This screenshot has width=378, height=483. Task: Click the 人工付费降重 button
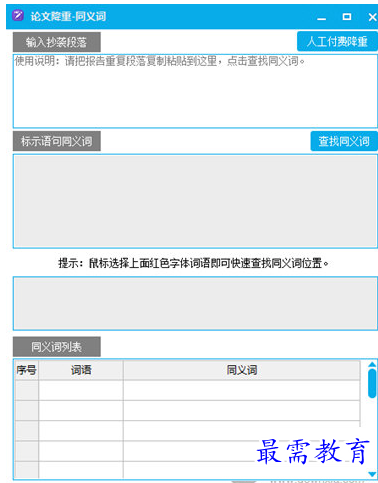pos(337,41)
